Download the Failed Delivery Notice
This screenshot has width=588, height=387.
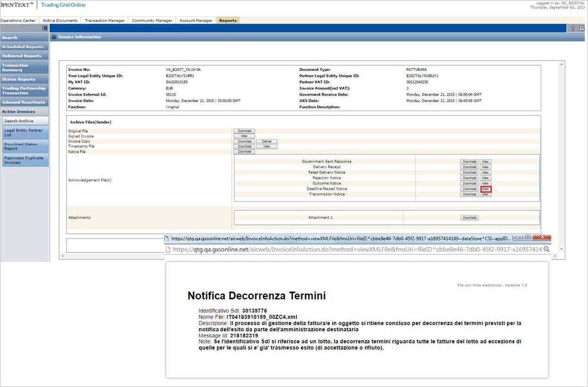tap(469, 172)
